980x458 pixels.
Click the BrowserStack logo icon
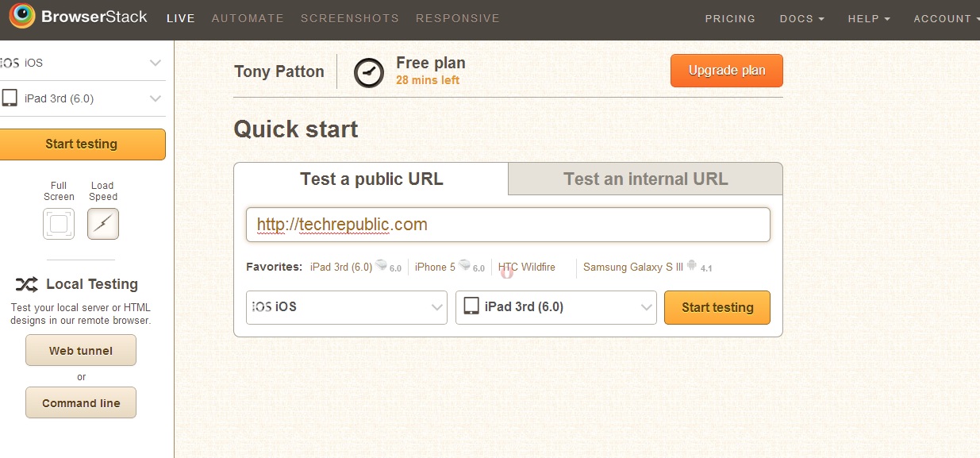tap(21, 17)
